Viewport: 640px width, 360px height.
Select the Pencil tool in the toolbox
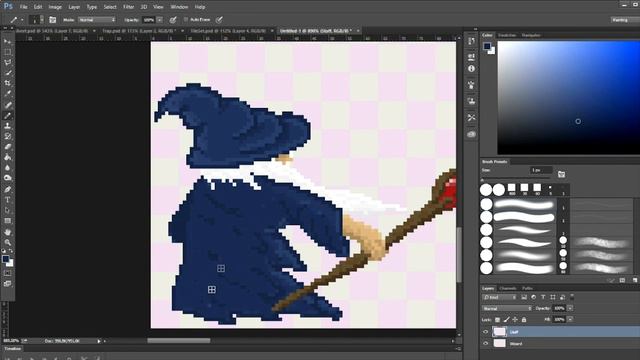pyautogui.click(x=7, y=116)
